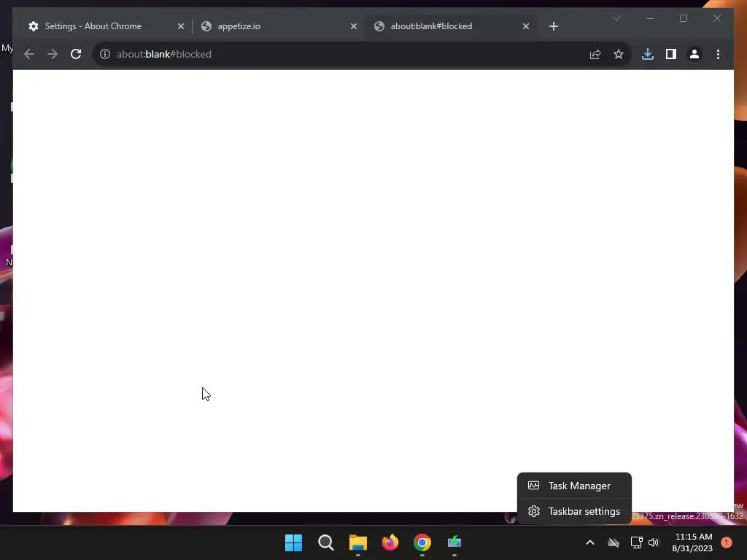Open Taskbar settings from context menu

574,511
